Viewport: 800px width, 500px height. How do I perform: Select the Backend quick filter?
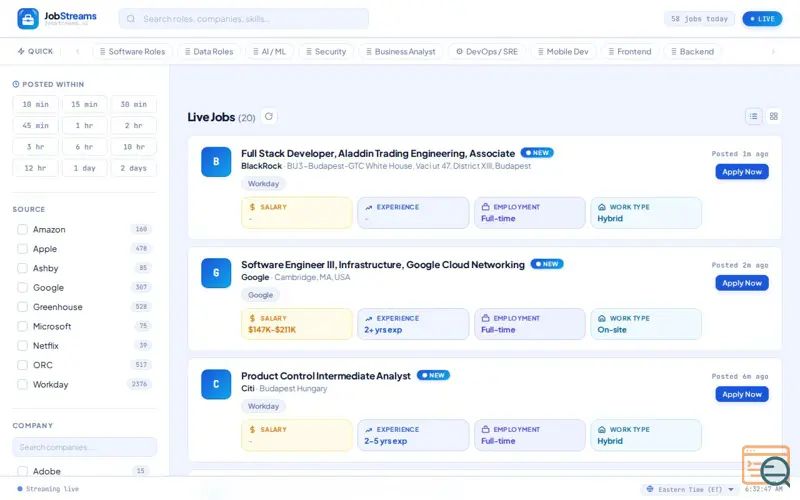tap(692, 52)
